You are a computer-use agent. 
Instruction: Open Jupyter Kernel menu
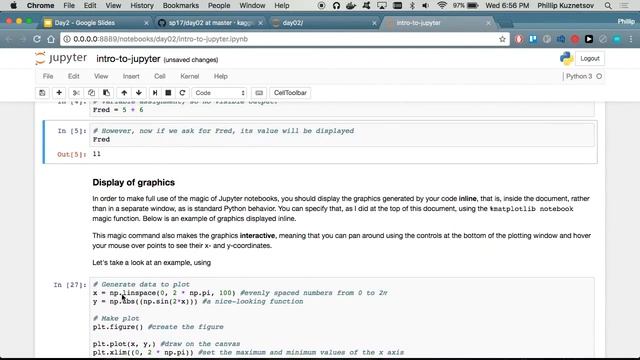pos(189,76)
